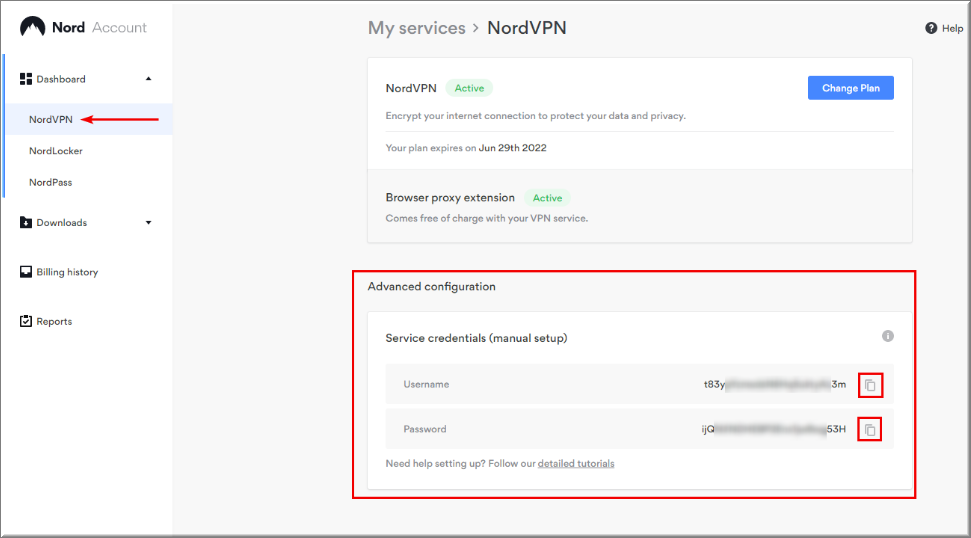The height and width of the screenshot is (538, 971).
Task: Click the NordVPN Active status badge
Action: 469,89
